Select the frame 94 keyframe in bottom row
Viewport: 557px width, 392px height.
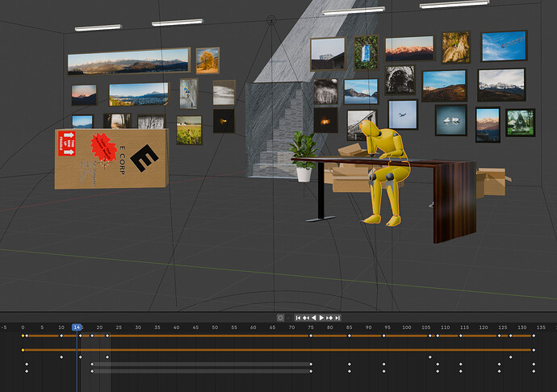point(383,371)
